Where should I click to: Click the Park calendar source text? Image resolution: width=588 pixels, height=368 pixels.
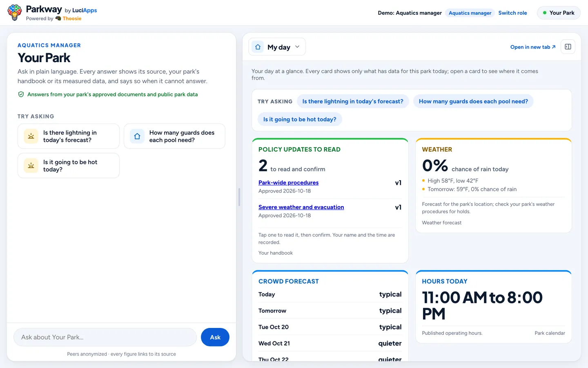[x=550, y=333]
